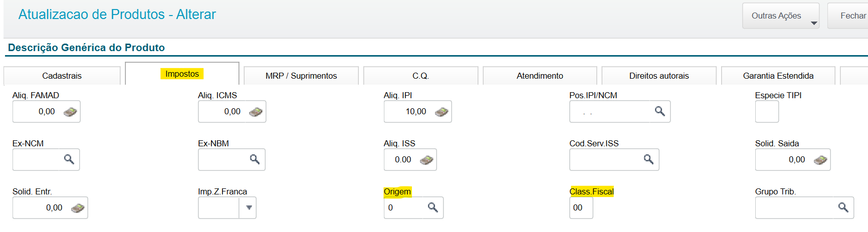Open calculator icon for Solid. Entr.
Image resolution: width=868 pixels, height=232 pixels.
78,208
